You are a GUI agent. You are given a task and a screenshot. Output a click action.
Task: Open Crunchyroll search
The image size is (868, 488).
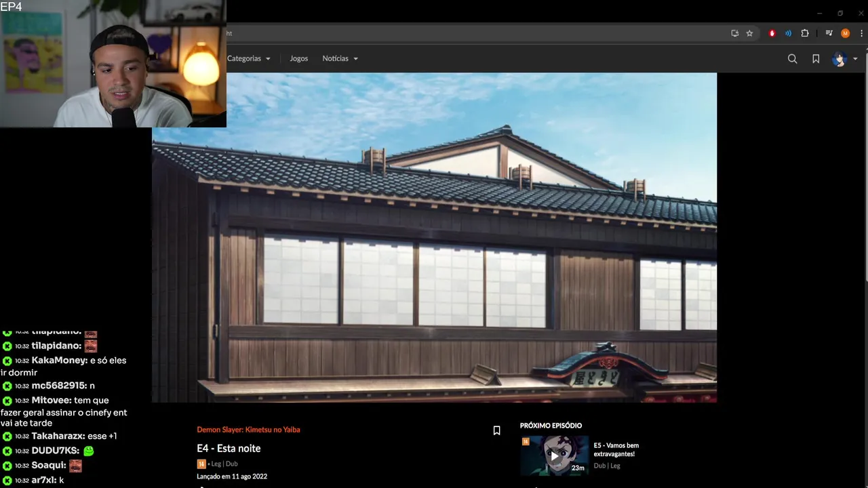point(792,59)
